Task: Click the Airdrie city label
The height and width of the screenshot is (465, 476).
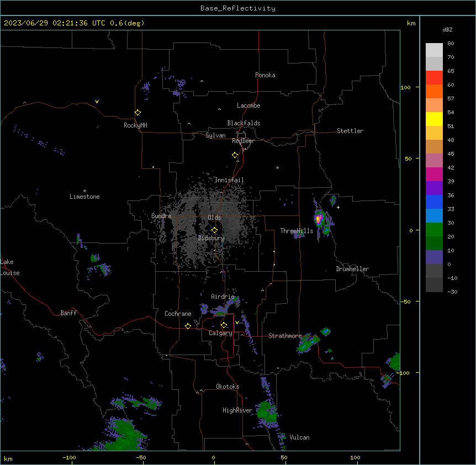Action: 223,297
